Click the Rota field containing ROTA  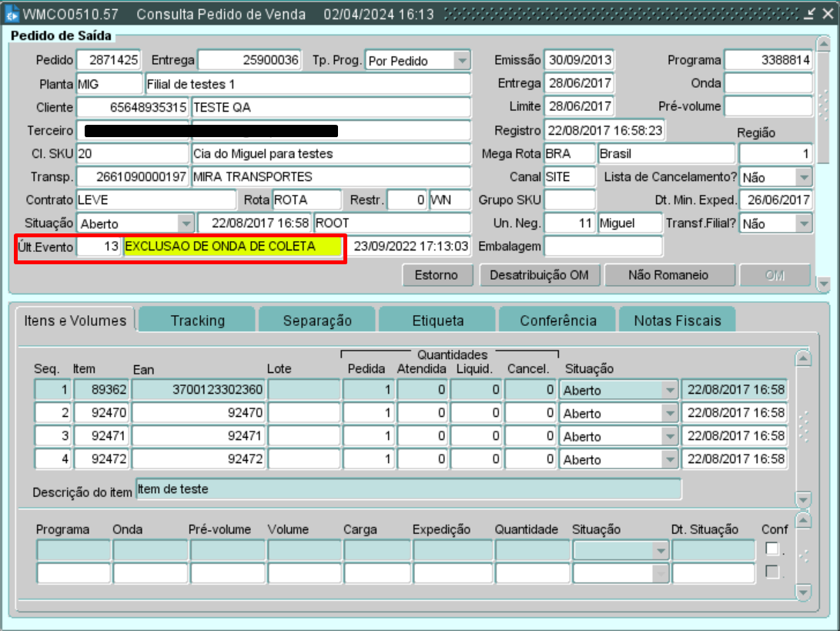tap(306, 200)
